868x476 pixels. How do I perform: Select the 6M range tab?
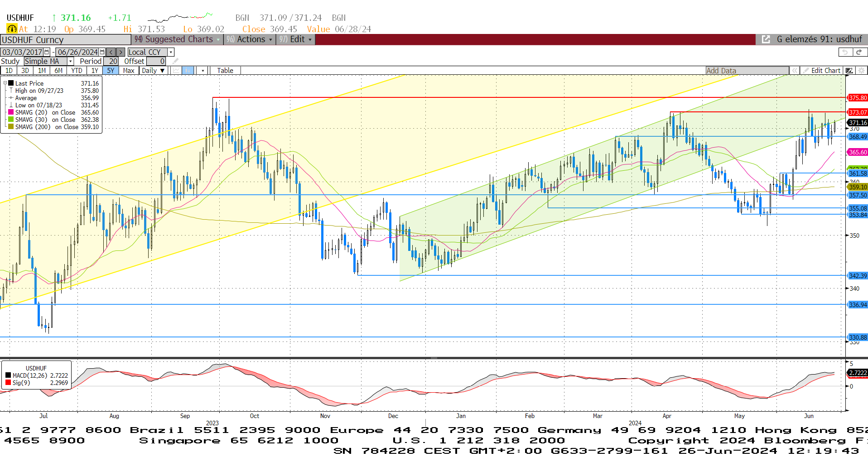pyautogui.click(x=58, y=70)
